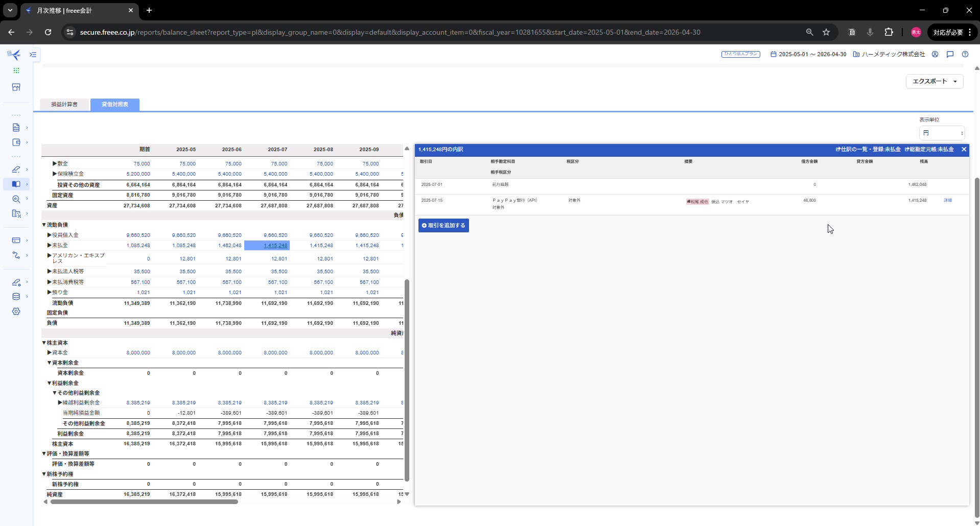
Task: Open the wallet icon menu in sidebar
Action: tap(16, 142)
